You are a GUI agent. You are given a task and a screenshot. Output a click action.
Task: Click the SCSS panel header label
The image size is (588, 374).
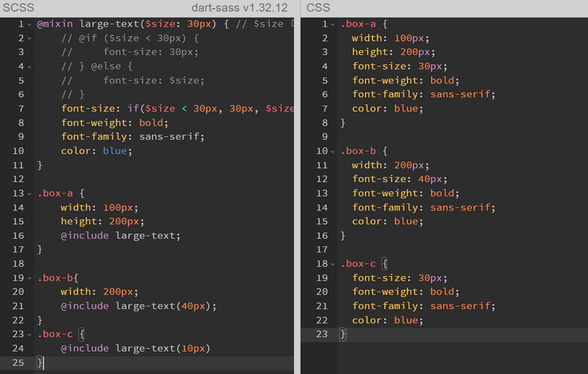[x=18, y=8]
